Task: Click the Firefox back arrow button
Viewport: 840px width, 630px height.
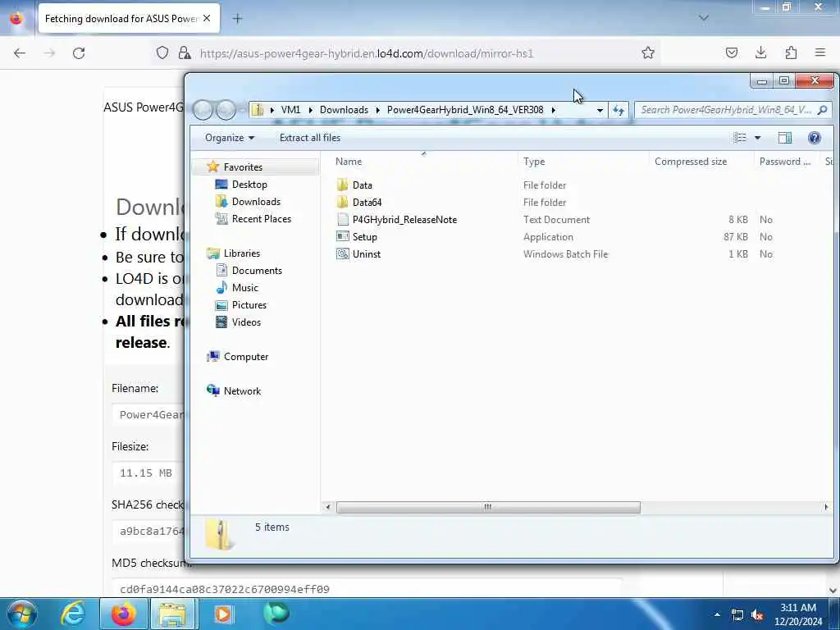Action: coord(20,53)
